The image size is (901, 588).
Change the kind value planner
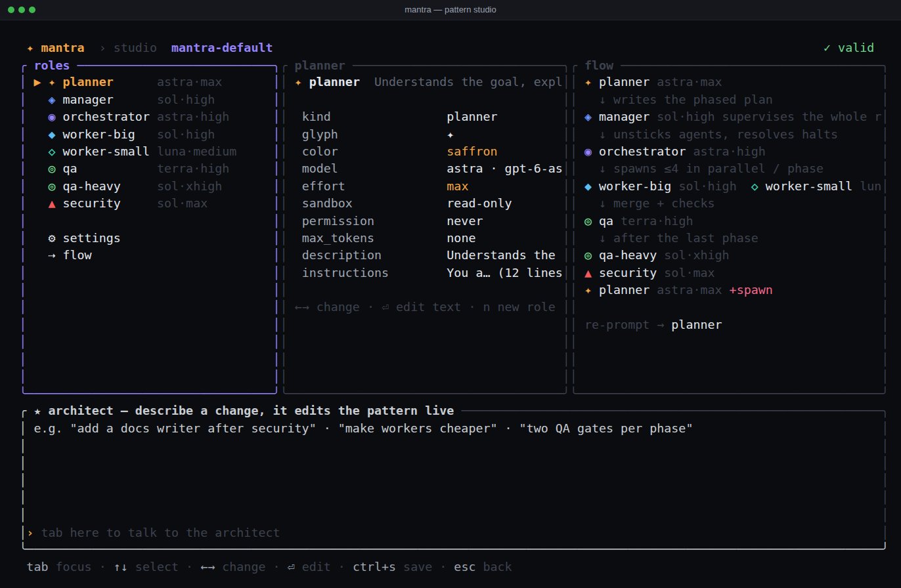(x=472, y=117)
